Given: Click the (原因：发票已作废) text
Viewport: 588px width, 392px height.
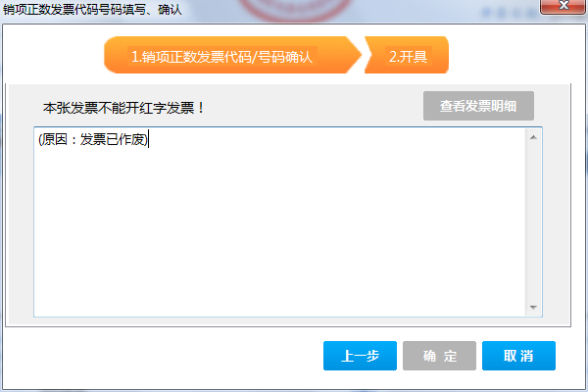Looking at the screenshot, I should pyautogui.click(x=93, y=139).
